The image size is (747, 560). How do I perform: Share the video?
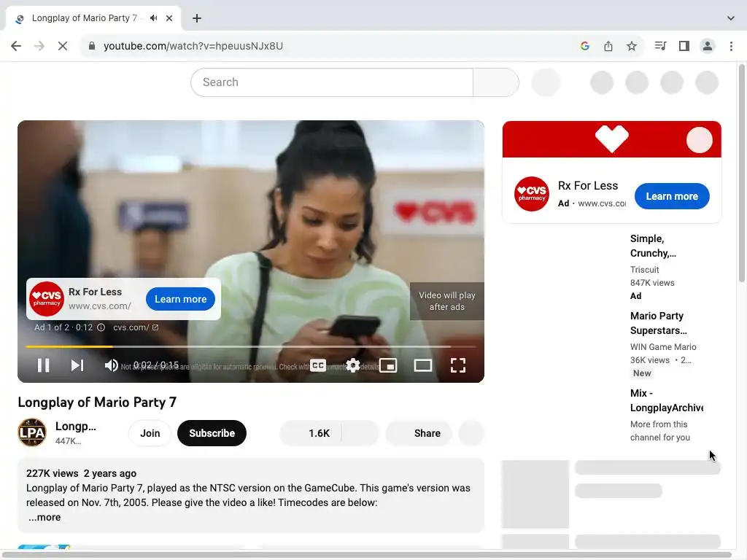click(419, 433)
